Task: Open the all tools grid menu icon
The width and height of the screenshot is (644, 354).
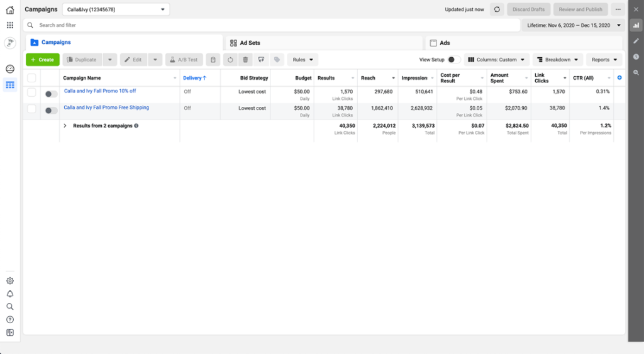Action: pyautogui.click(x=10, y=25)
